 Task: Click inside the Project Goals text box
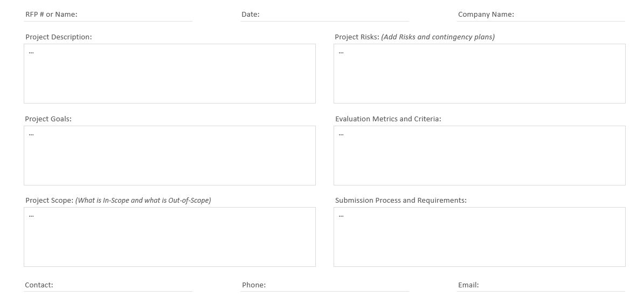point(170,156)
